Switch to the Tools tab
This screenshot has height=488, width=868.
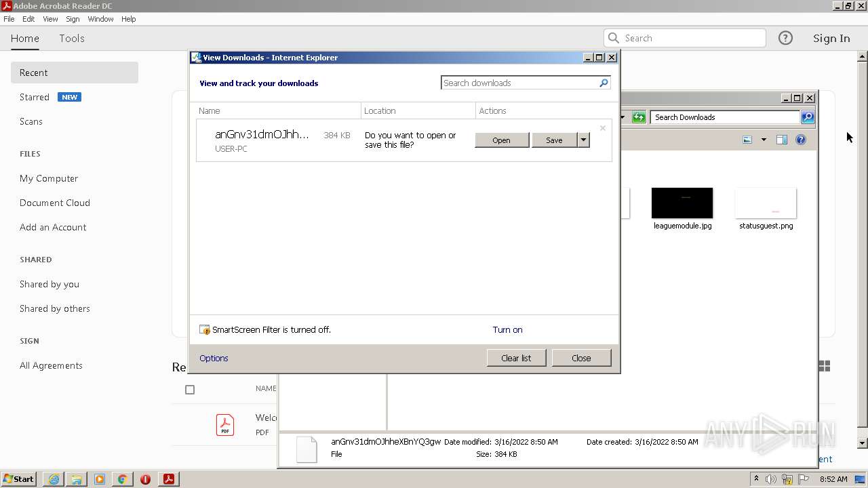click(72, 38)
